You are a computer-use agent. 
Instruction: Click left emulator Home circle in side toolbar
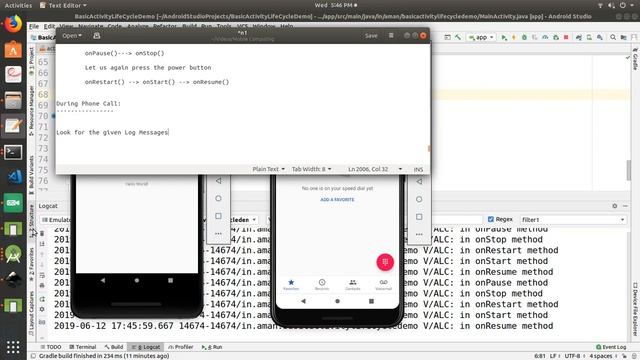218,198
